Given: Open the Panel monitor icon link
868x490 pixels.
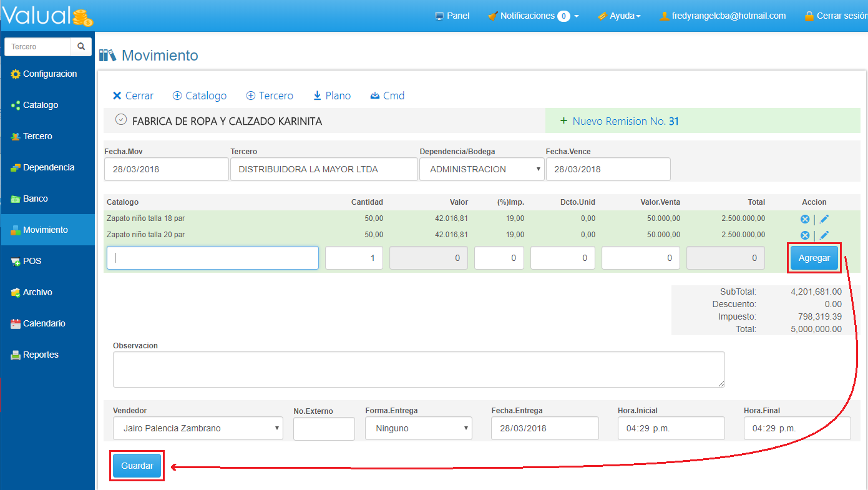Looking at the screenshot, I should pyautogui.click(x=452, y=16).
